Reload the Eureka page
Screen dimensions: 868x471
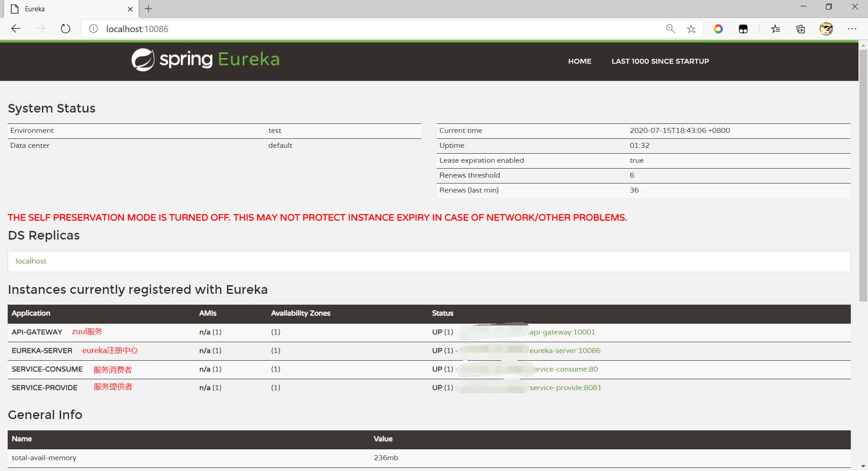coord(66,29)
